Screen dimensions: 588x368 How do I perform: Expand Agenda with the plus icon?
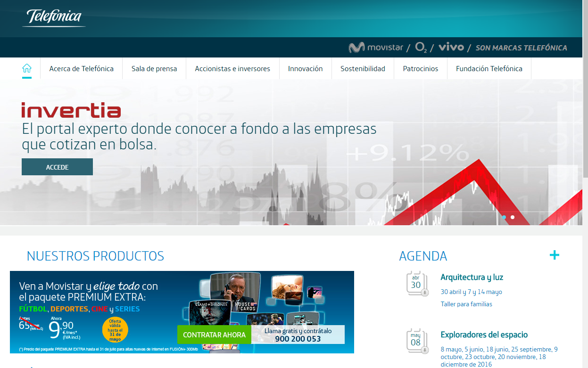555,255
